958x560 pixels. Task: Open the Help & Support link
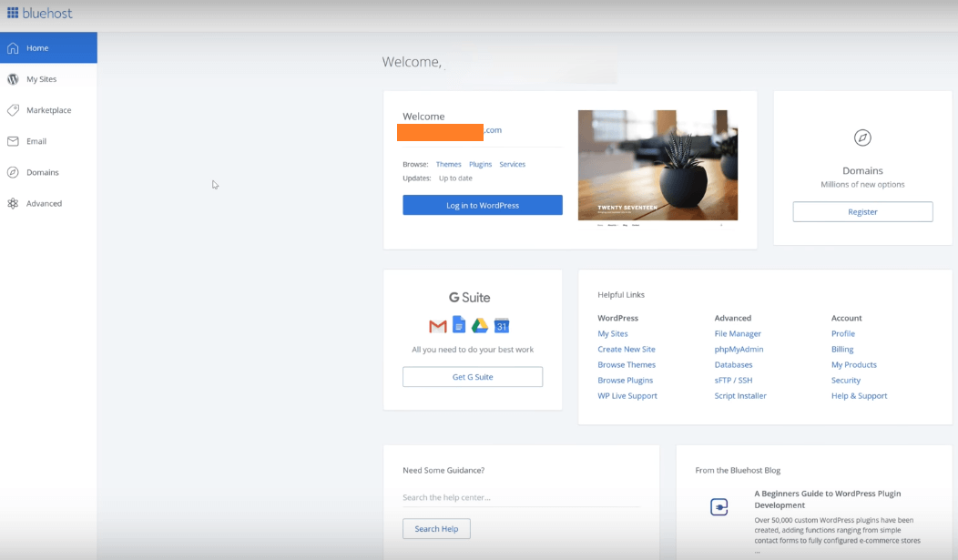pyautogui.click(x=859, y=396)
